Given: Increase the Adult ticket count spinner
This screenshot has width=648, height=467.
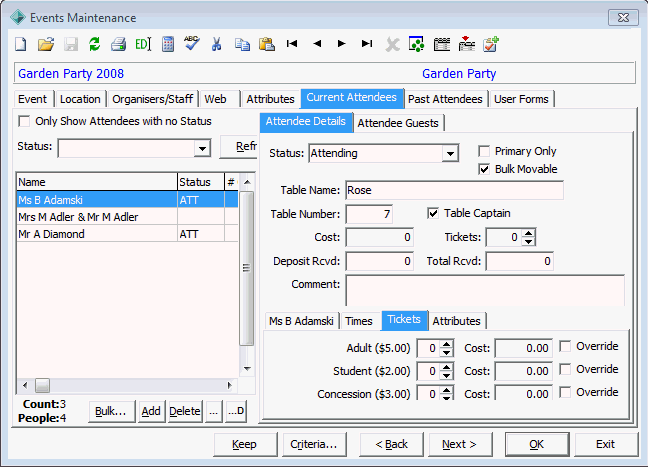Looking at the screenshot, I should click(x=446, y=344).
